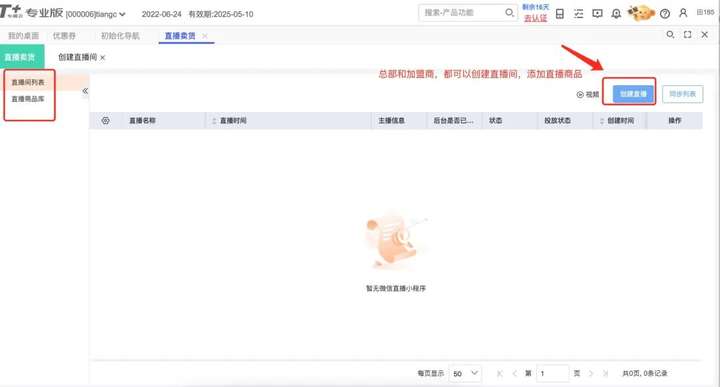Viewport: 720px width, 387px height.
Task: Open the task checklist icon in top toolbar
Action: coord(579,14)
